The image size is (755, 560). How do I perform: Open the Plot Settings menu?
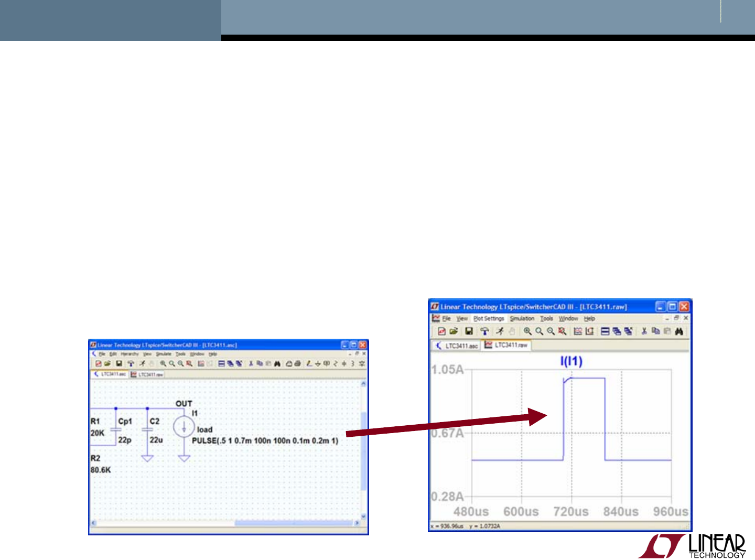tap(489, 318)
